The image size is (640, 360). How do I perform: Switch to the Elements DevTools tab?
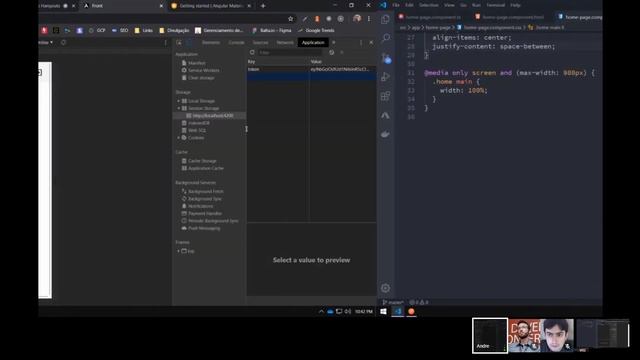[211, 42]
